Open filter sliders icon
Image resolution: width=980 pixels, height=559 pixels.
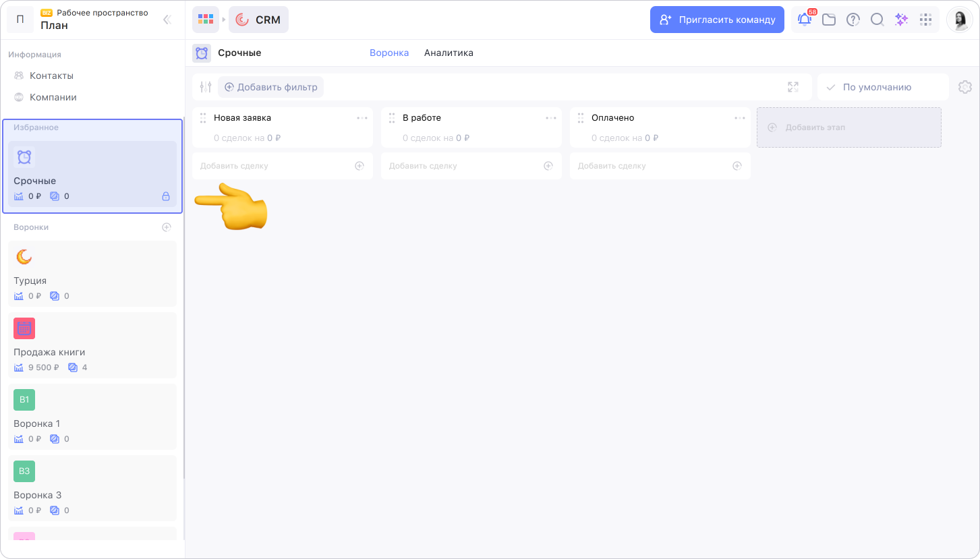point(206,87)
